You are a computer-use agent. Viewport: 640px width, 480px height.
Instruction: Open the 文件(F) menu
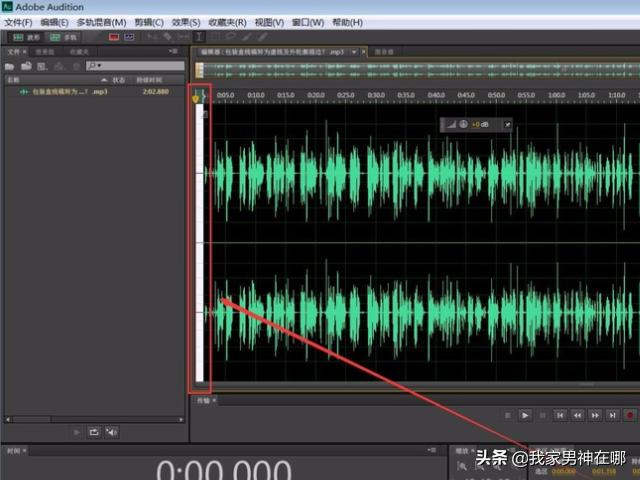(19, 22)
